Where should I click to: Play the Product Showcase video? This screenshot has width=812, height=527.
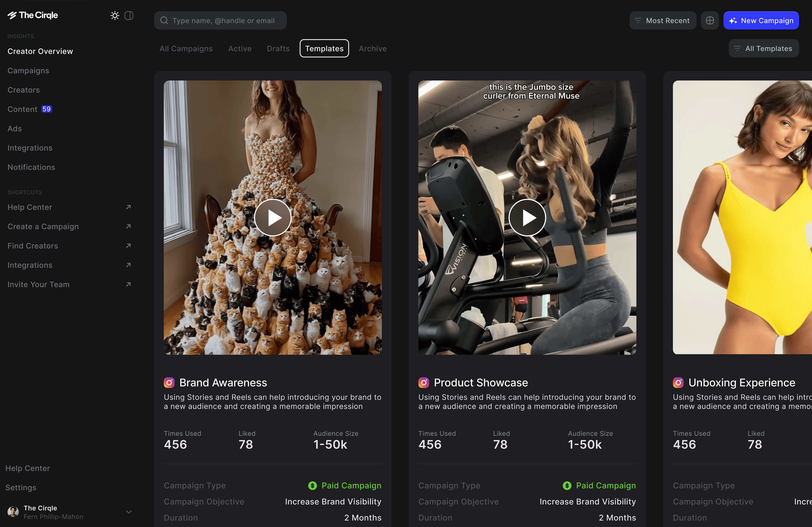[x=527, y=218]
